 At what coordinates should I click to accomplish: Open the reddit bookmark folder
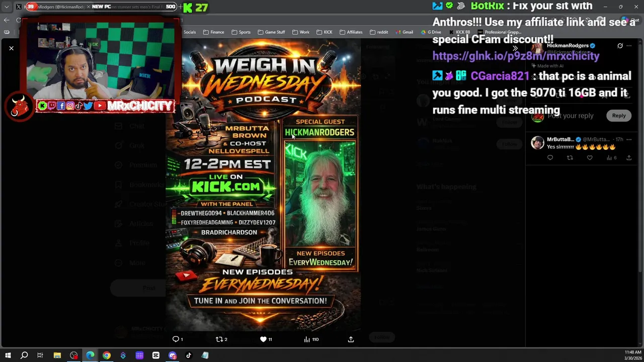(379, 32)
